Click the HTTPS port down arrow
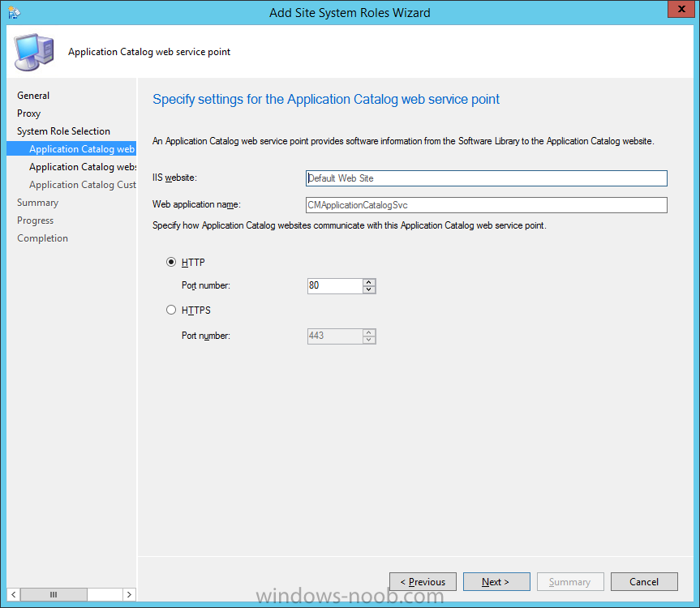 pos(369,340)
